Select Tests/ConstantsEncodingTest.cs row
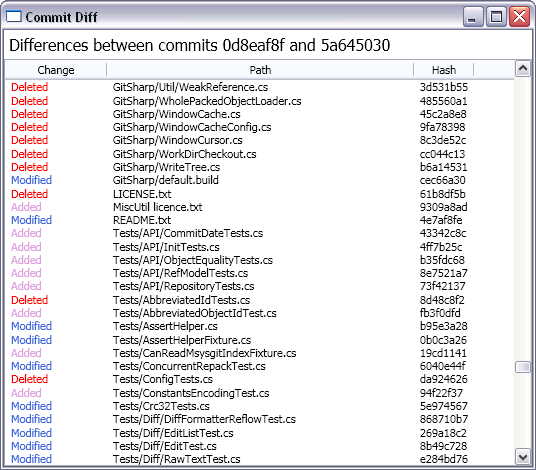 coord(259,393)
